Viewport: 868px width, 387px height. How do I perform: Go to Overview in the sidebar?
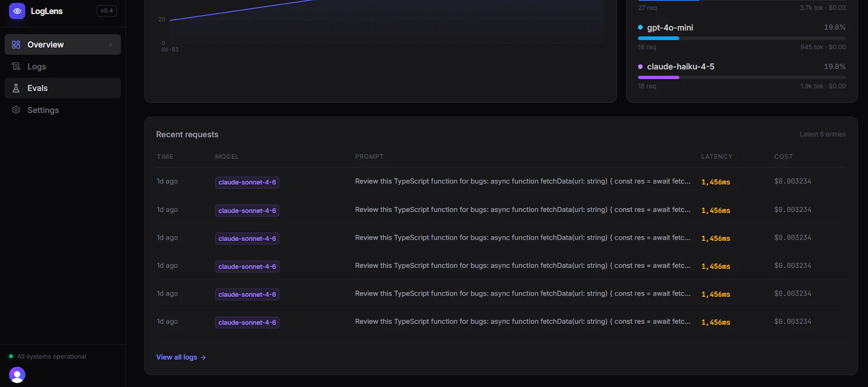coord(62,45)
